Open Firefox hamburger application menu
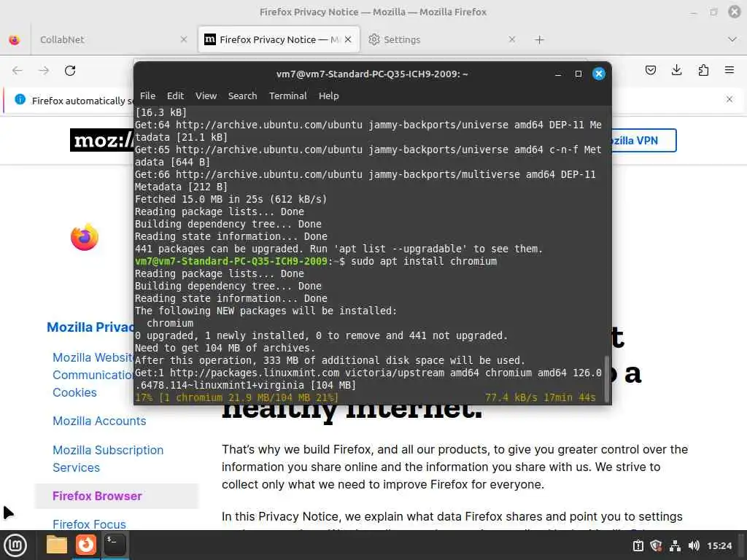 [x=729, y=71]
